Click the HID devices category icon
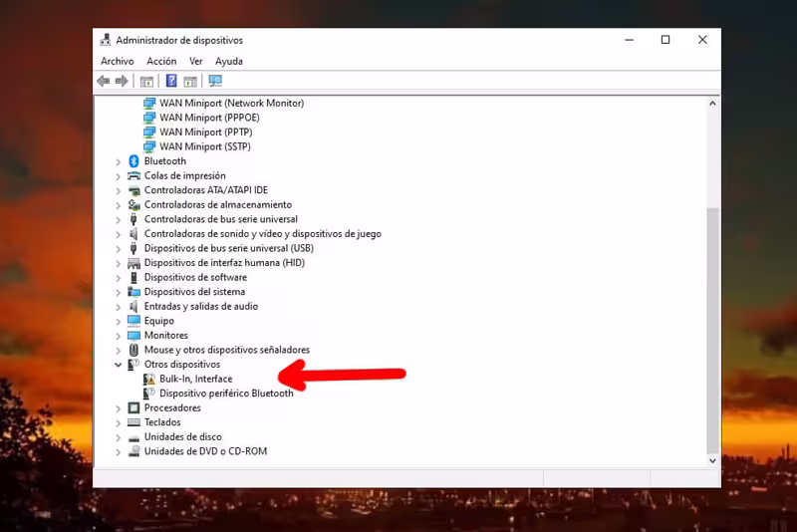797x532 pixels. (x=133, y=263)
